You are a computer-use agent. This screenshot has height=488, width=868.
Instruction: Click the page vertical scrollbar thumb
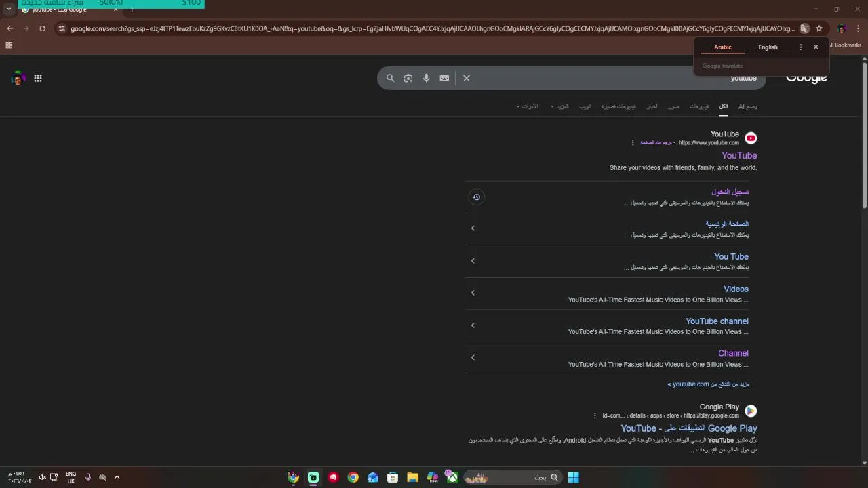[x=865, y=136]
